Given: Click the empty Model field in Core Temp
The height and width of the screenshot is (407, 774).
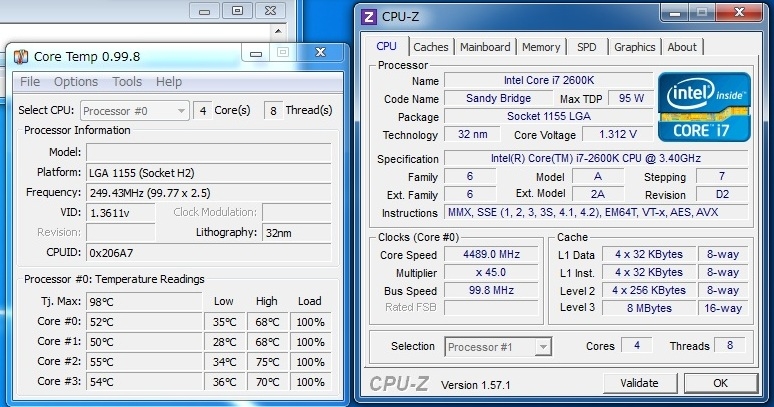Looking at the screenshot, I should 208,152.
